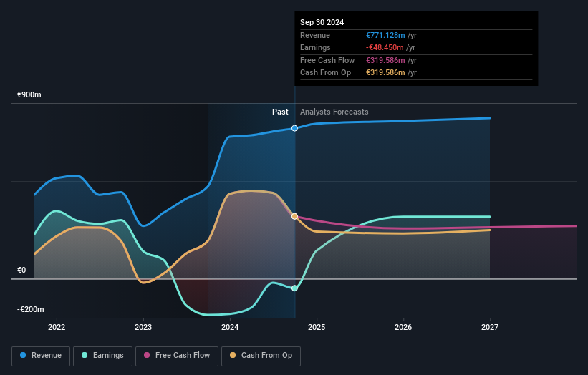Click the €0 y-axis label
The image size is (588, 375).
pos(21,270)
